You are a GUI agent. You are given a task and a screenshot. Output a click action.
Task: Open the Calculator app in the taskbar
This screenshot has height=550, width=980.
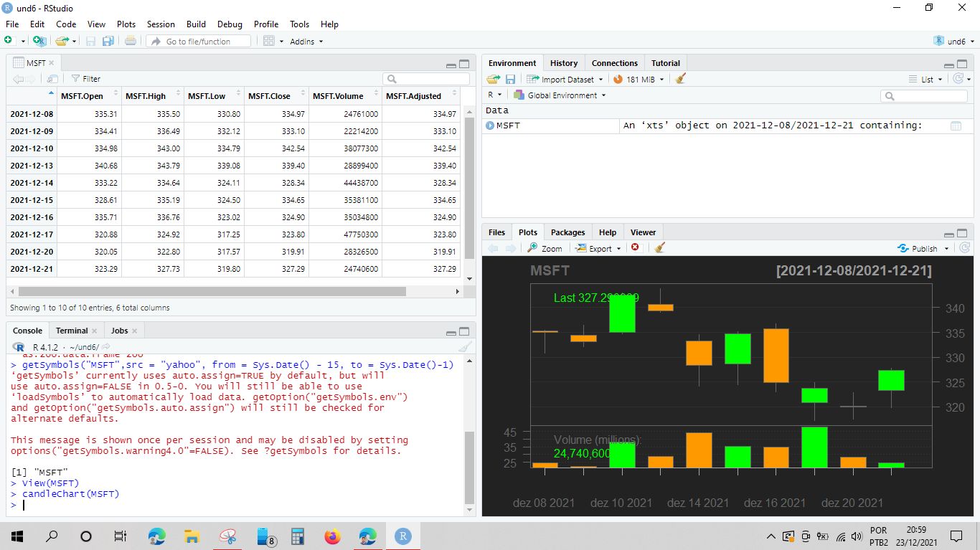click(298, 536)
